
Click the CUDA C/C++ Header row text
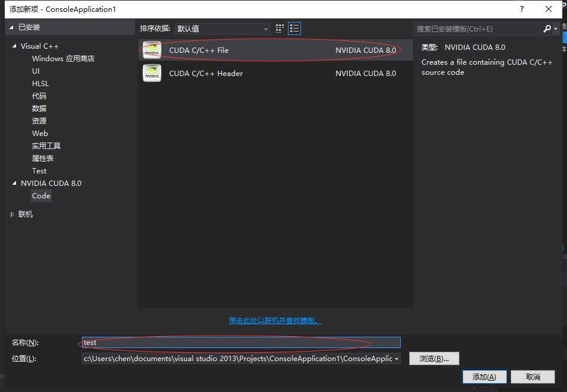click(206, 74)
